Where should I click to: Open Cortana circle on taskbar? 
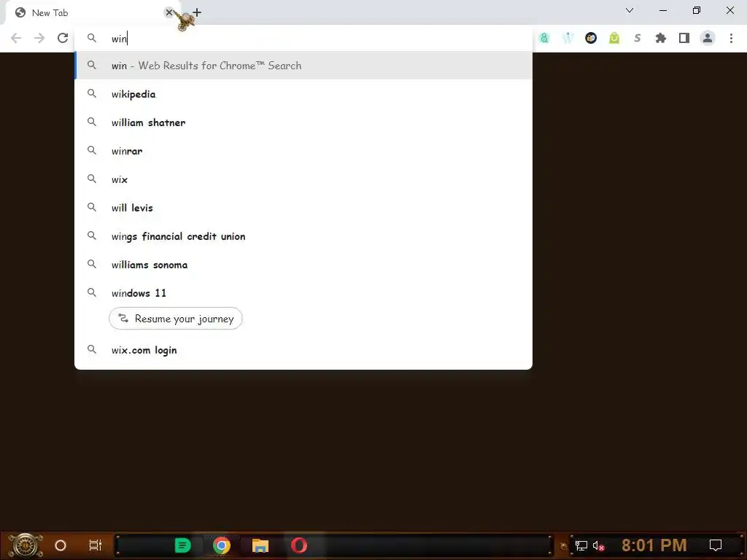pyautogui.click(x=61, y=545)
